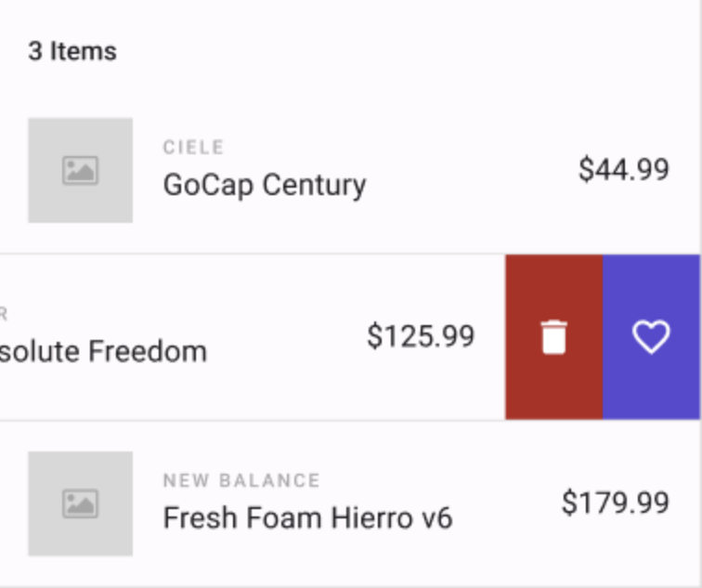Image resolution: width=702 pixels, height=588 pixels.
Task: Select the CIELE brand label
Action: (x=193, y=148)
